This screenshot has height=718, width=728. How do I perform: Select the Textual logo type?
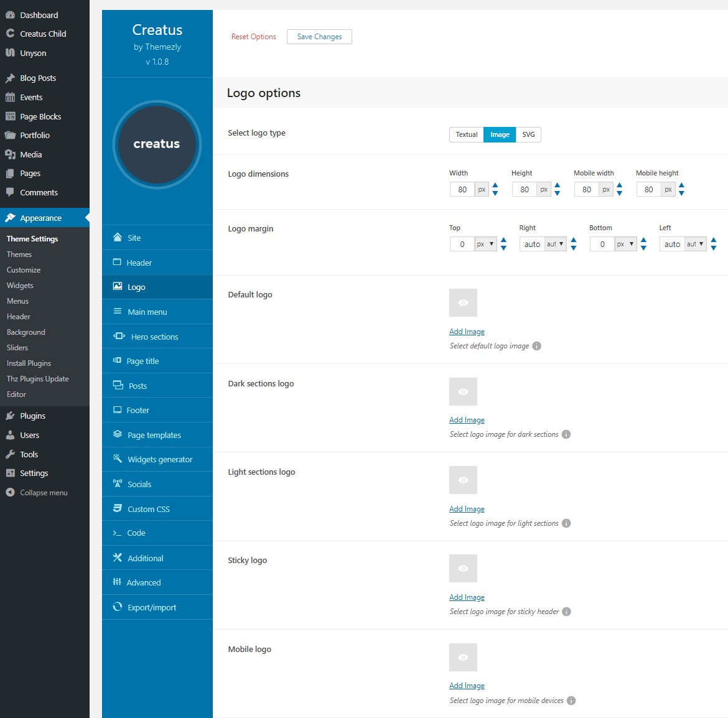pyautogui.click(x=466, y=134)
